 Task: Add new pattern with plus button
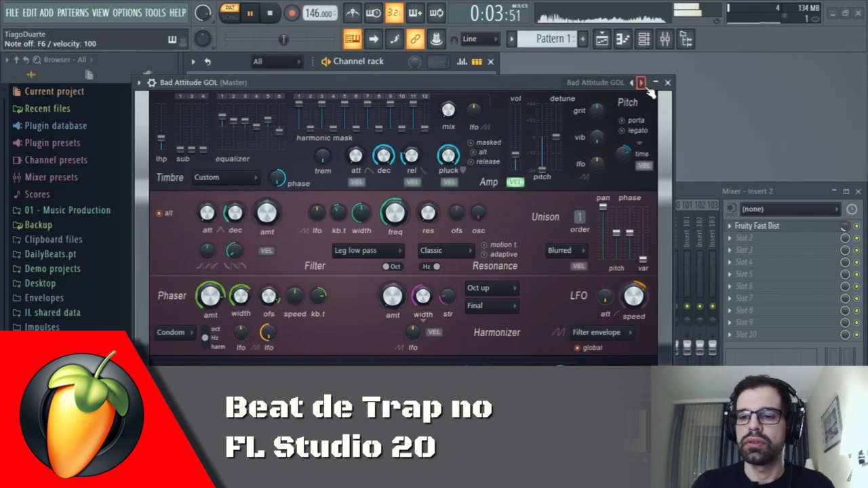tap(583, 39)
